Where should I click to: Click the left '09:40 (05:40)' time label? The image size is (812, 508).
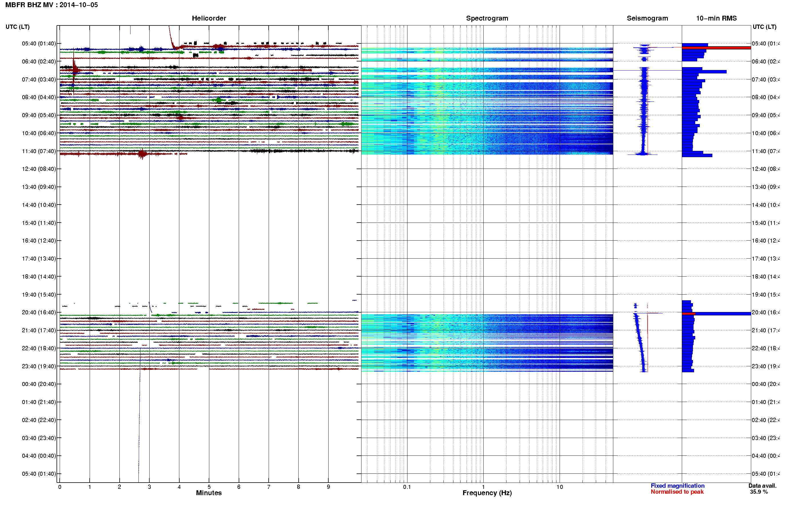point(39,115)
